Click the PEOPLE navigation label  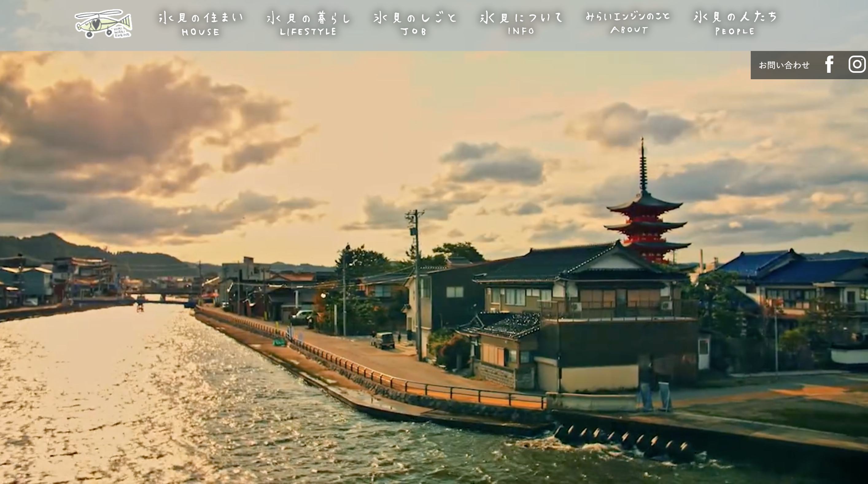[x=735, y=32]
